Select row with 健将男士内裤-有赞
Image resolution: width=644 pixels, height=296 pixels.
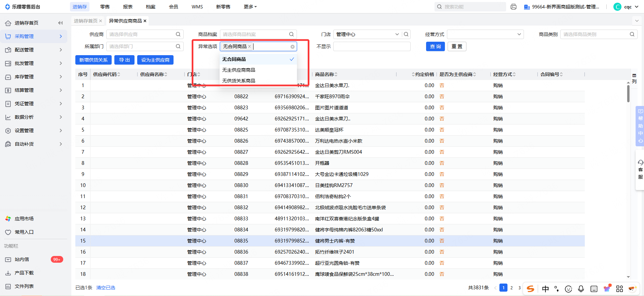click(330, 241)
